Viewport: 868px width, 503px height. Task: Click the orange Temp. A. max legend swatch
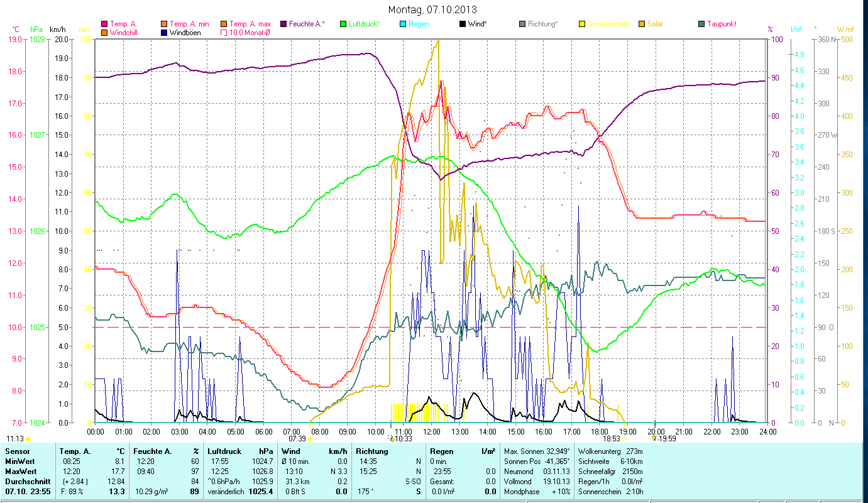pos(223,24)
